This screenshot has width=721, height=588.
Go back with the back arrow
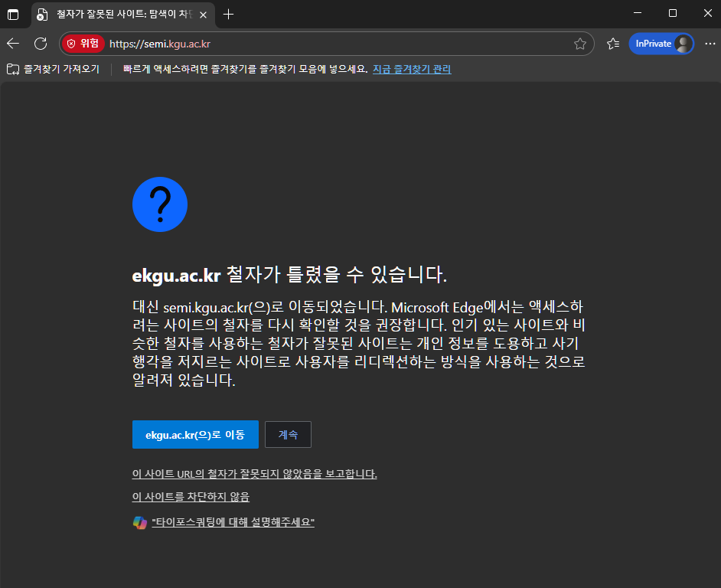click(x=13, y=44)
